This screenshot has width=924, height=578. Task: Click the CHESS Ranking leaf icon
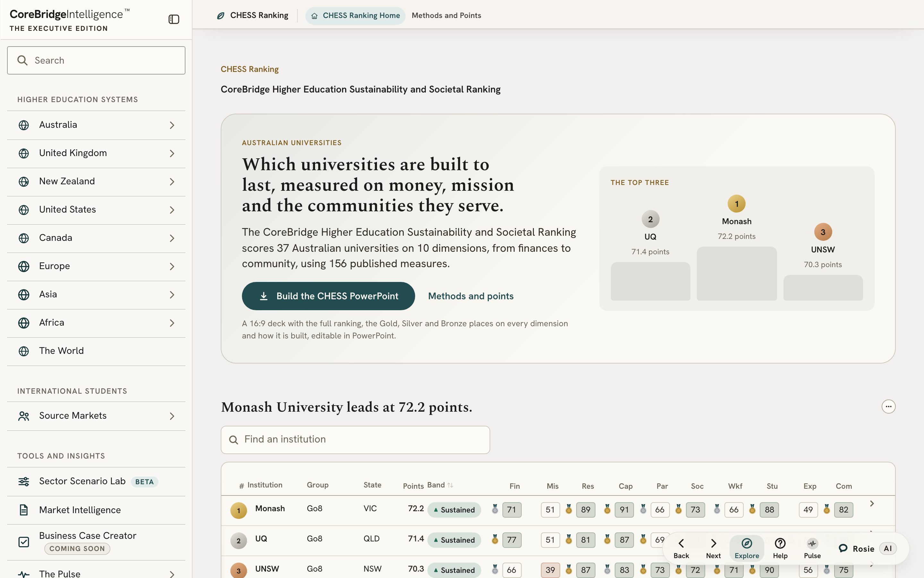click(221, 16)
